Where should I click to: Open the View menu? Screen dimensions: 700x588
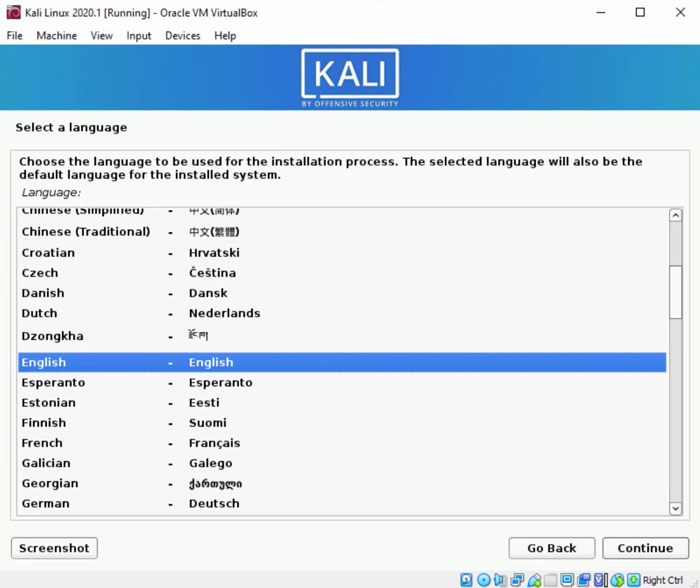pos(102,35)
